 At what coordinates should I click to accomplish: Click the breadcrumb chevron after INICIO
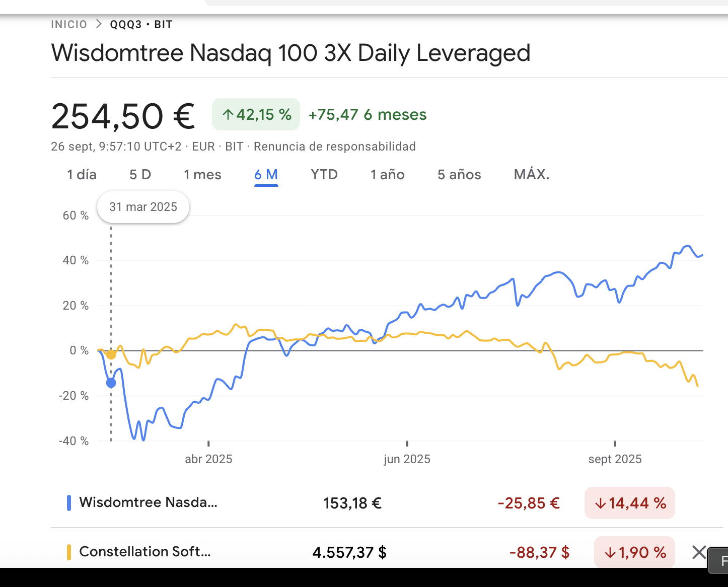click(99, 24)
